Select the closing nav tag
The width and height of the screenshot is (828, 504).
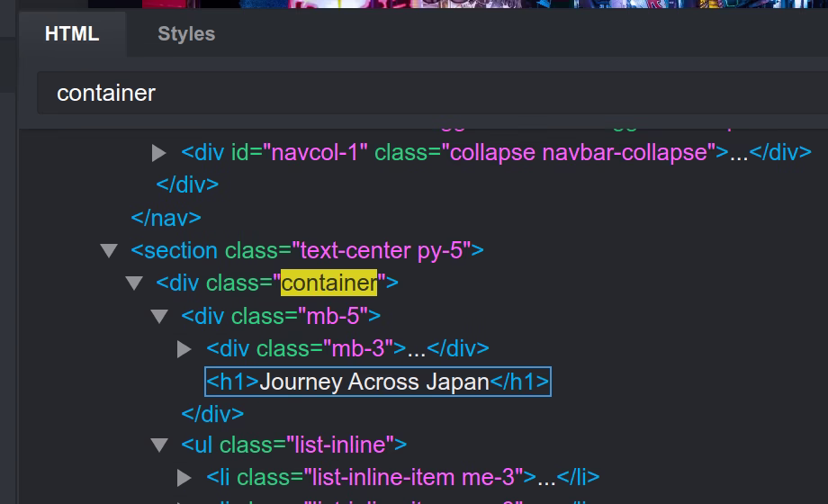click(x=166, y=217)
